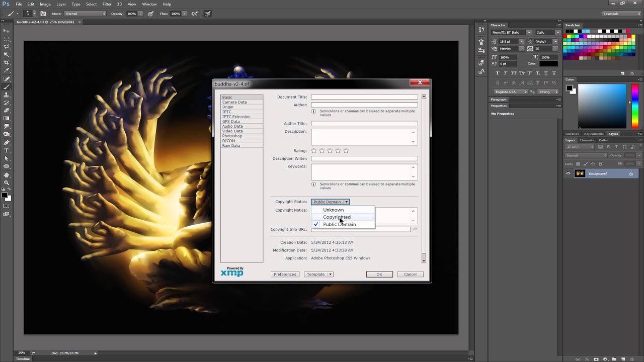The height and width of the screenshot is (362, 644).
Task: Select the Ellipse shape tool
Action: pyautogui.click(x=7, y=166)
